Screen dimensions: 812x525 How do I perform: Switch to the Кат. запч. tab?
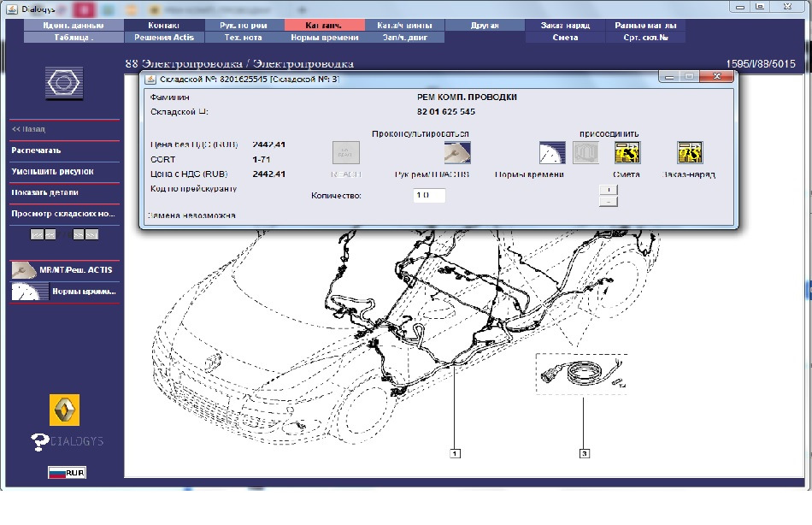point(326,26)
